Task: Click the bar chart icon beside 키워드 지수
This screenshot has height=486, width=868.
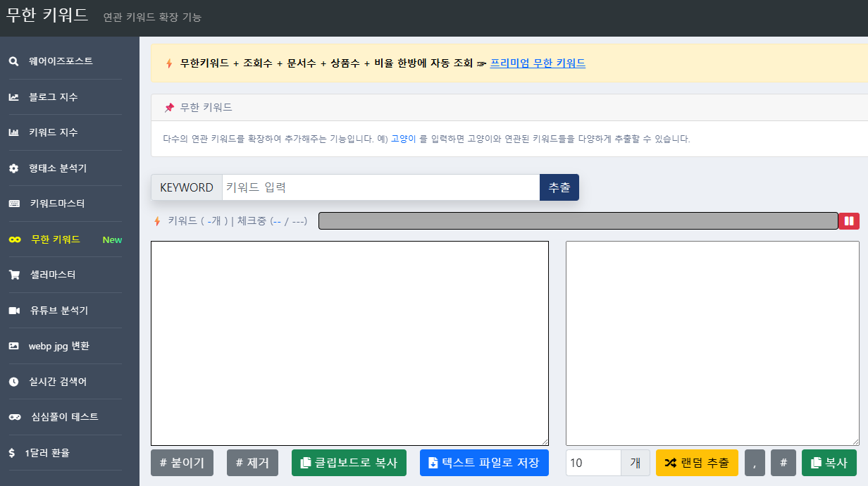Action: pyautogui.click(x=13, y=132)
